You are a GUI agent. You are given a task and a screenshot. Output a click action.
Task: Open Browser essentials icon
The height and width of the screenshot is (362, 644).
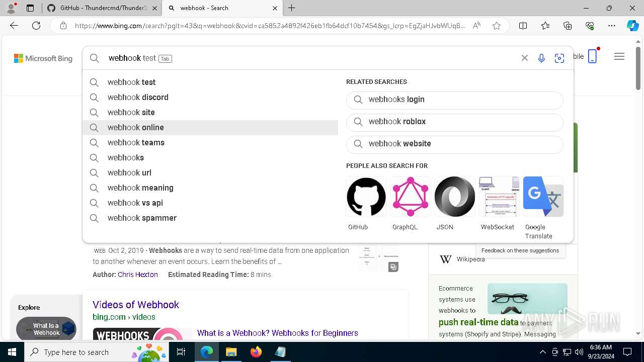pyautogui.click(x=590, y=26)
